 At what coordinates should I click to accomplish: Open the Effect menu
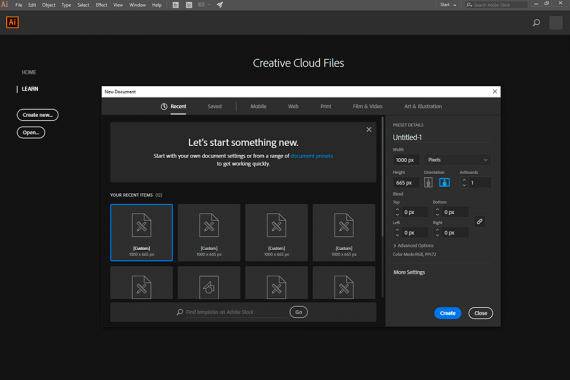[x=101, y=5]
